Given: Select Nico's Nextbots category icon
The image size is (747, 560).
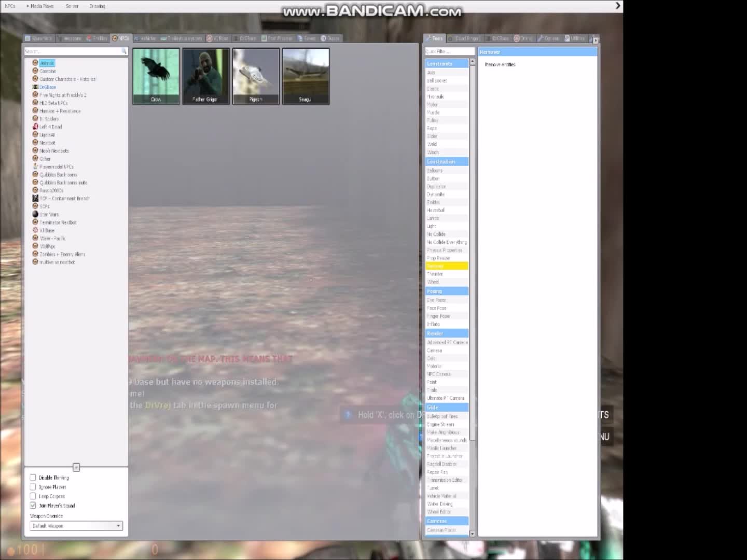Looking at the screenshot, I should 35,150.
